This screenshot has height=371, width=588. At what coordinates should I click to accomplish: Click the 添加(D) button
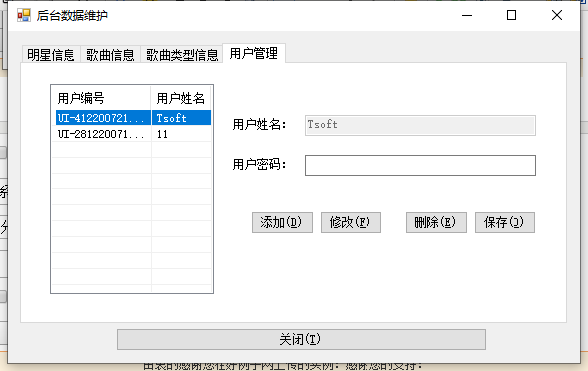coord(282,223)
